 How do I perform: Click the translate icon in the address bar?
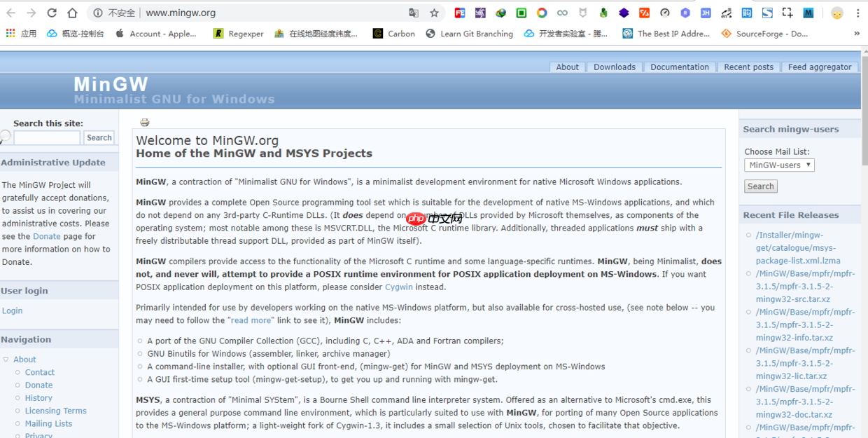pos(413,12)
